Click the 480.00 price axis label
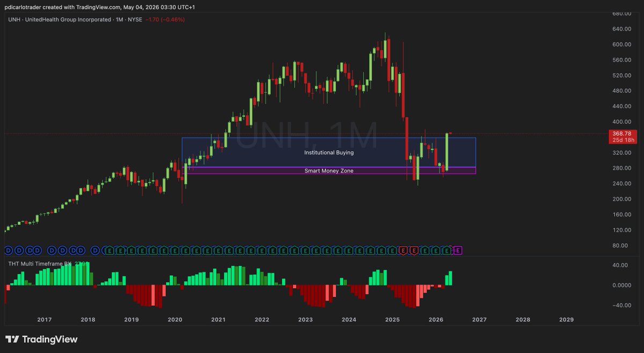The height and width of the screenshot is (353, 644). (x=622, y=91)
